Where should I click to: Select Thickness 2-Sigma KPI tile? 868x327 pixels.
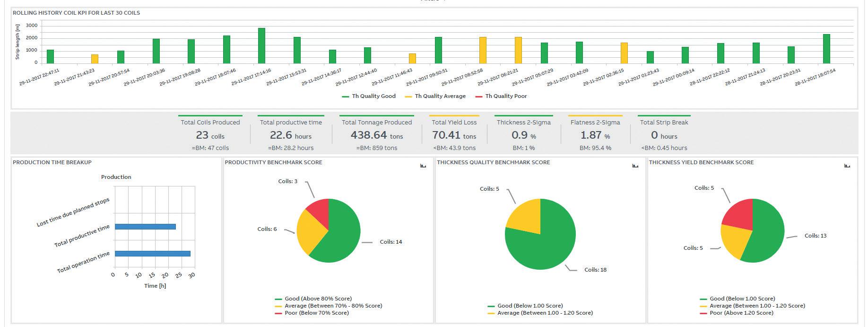(x=524, y=134)
